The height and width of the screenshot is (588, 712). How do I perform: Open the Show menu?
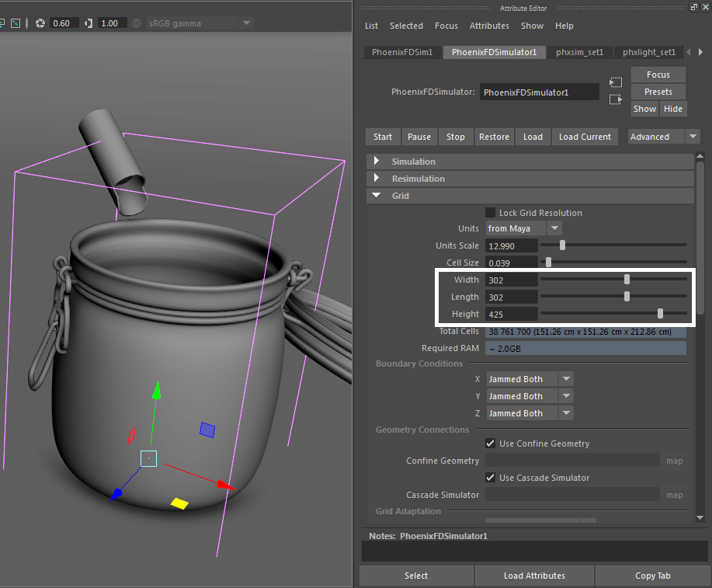532,26
